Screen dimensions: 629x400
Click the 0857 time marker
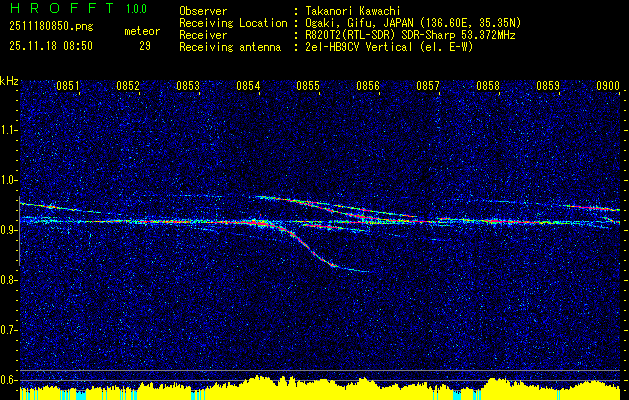(428, 86)
